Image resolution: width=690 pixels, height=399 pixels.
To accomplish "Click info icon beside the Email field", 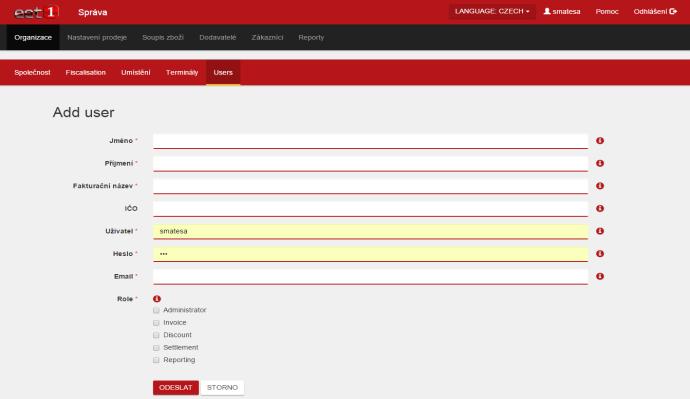I will [x=600, y=276].
